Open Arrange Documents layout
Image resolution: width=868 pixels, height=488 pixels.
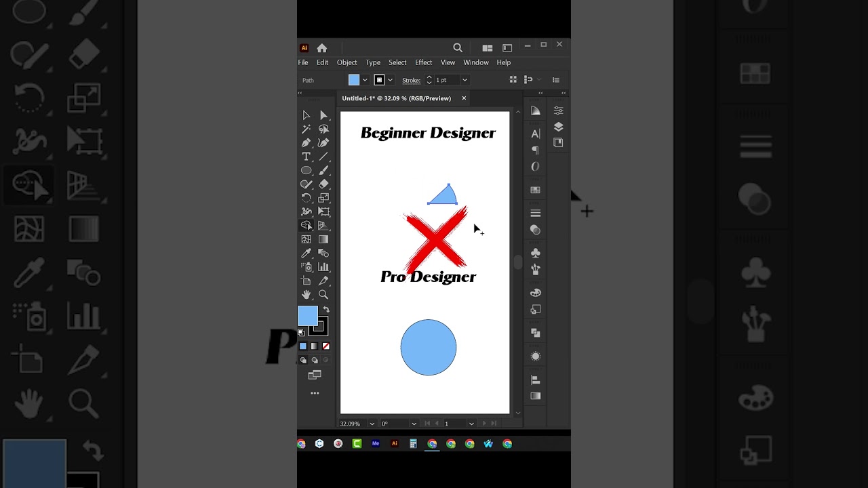click(x=487, y=48)
